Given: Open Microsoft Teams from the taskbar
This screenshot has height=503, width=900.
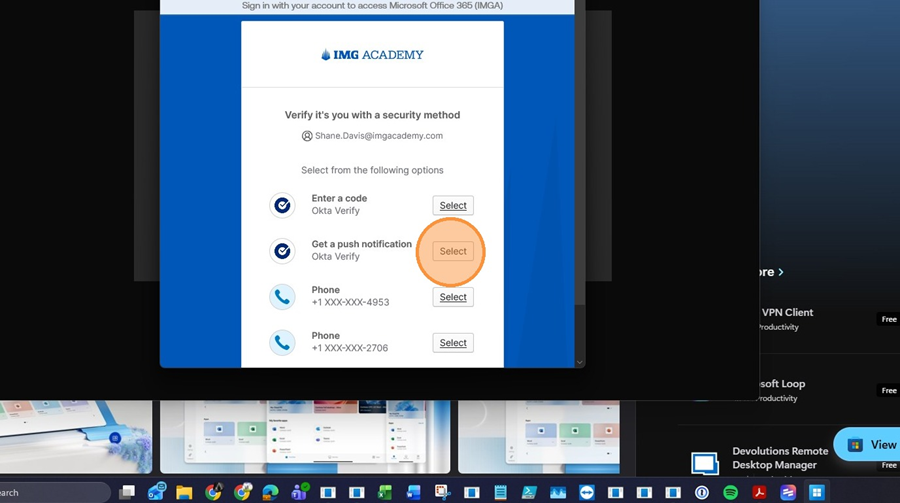Looking at the screenshot, I should click(x=299, y=492).
